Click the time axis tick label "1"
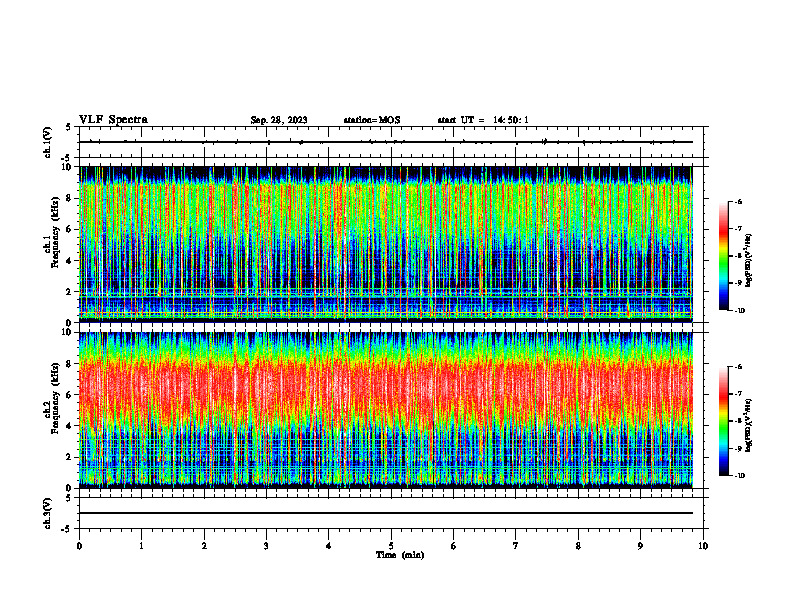 click(x=141, y=546)
